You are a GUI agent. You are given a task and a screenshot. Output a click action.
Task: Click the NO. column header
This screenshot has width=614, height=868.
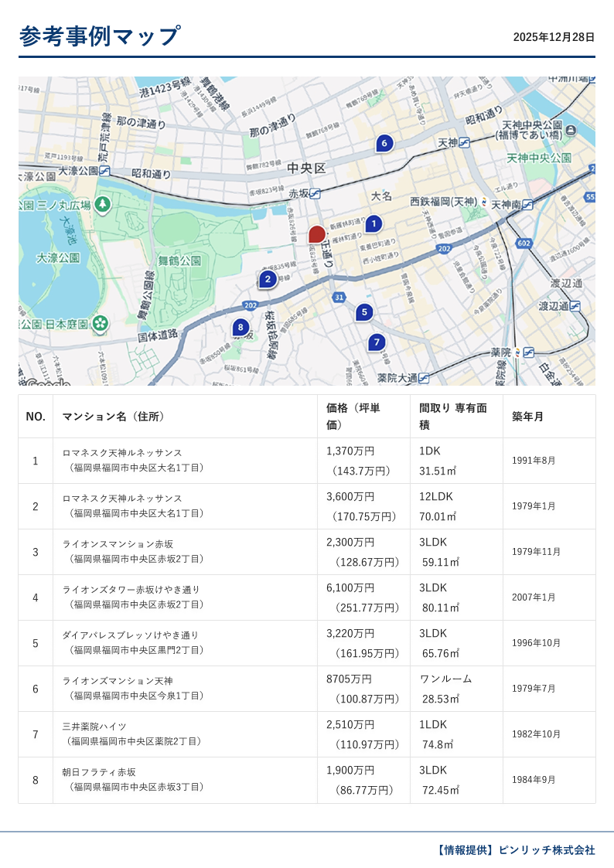[x=36, y=417]
